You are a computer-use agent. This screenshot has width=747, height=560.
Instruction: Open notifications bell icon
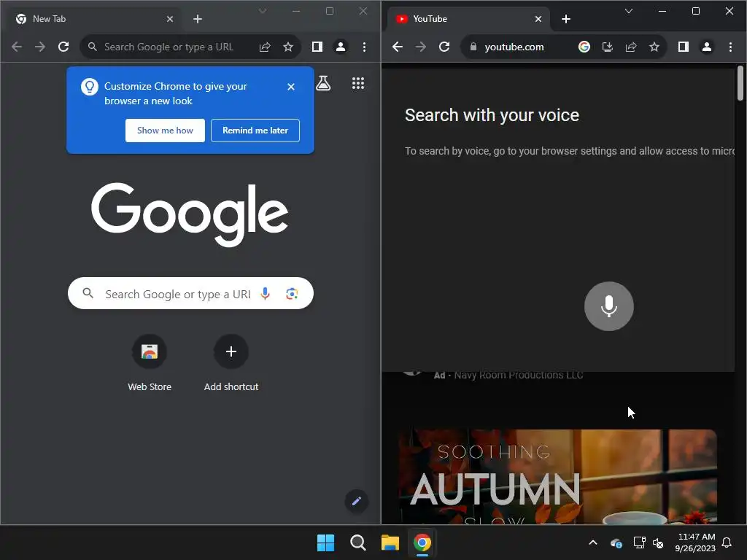point(727,542)
